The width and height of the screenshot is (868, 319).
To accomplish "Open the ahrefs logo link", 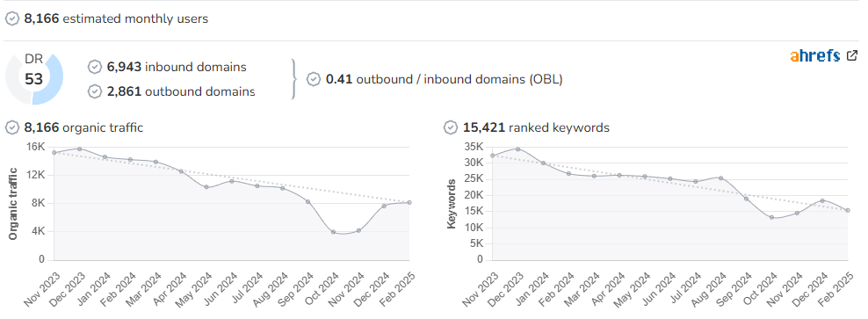I will click(x=815, y=55).
